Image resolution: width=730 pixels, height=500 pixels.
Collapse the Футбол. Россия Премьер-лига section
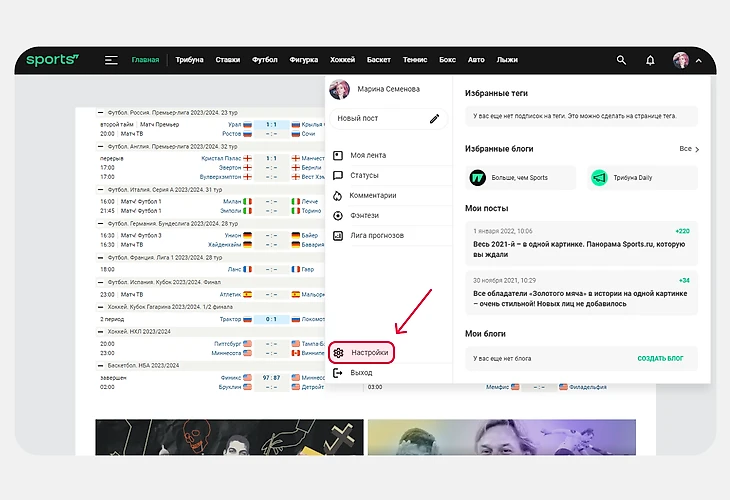tap(101, 113)
